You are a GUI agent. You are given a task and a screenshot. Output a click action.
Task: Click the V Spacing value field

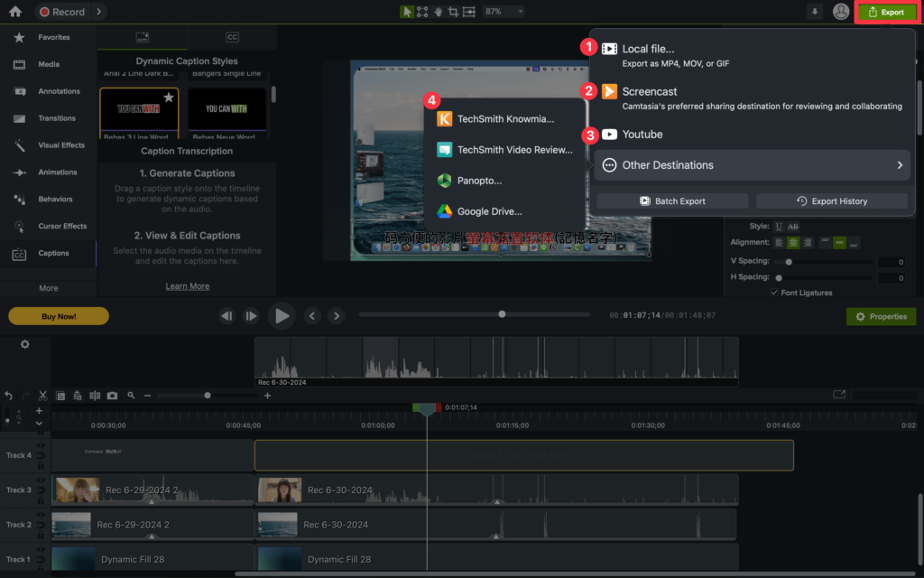tap(891, 262)
